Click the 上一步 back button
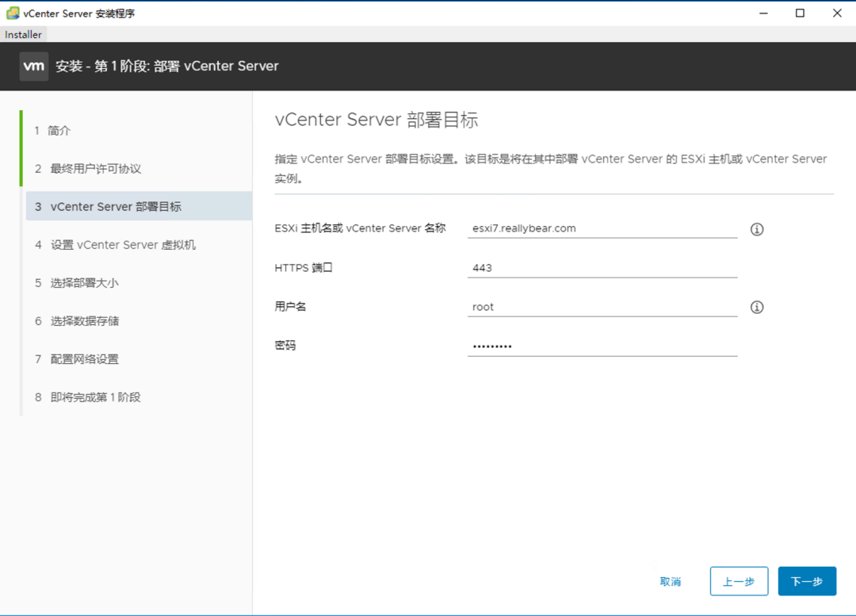 739,581
